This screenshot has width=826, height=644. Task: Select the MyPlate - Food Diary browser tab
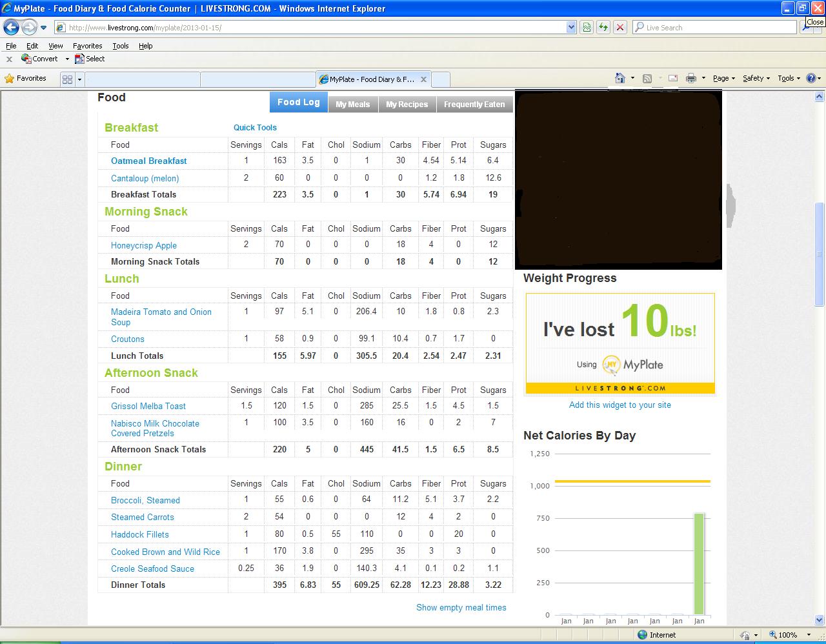pyautogui.click(x=372, y=79)
